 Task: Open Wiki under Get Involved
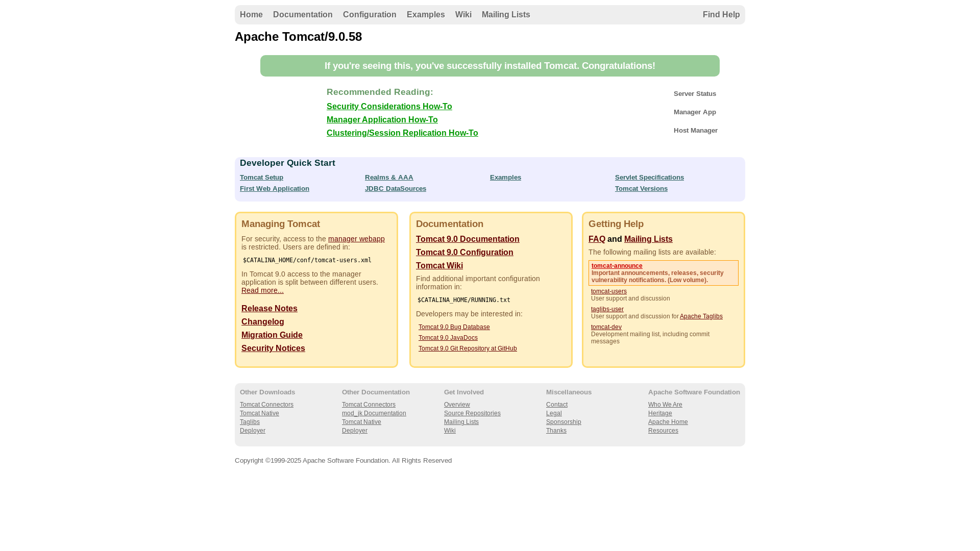(450, 431)
